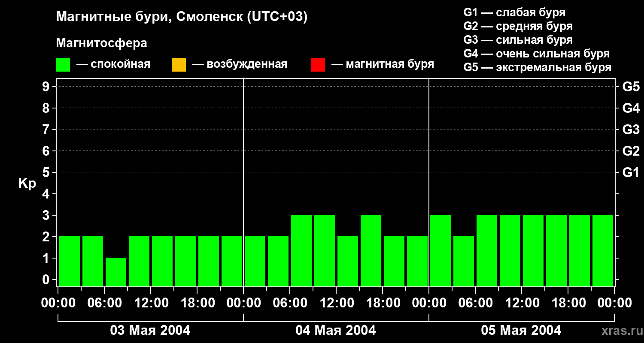
Task: Click the '— магнитная буря' legend label
Action: click(383, 64)
